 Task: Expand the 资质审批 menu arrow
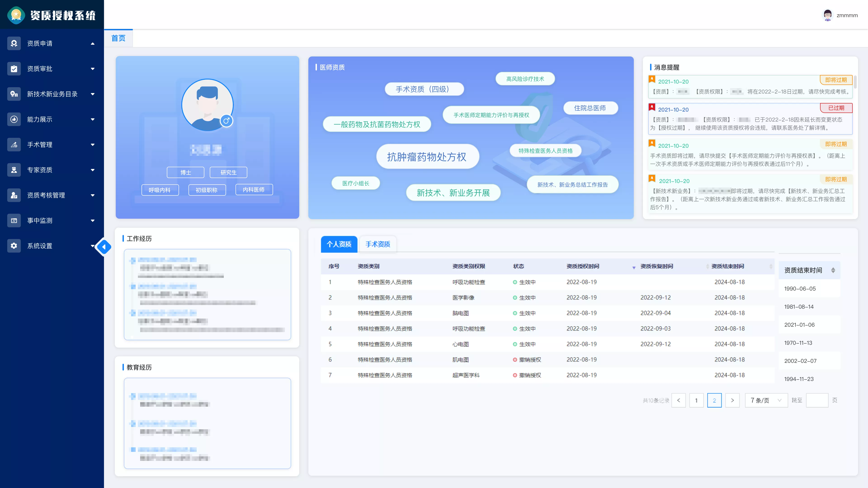93,69
